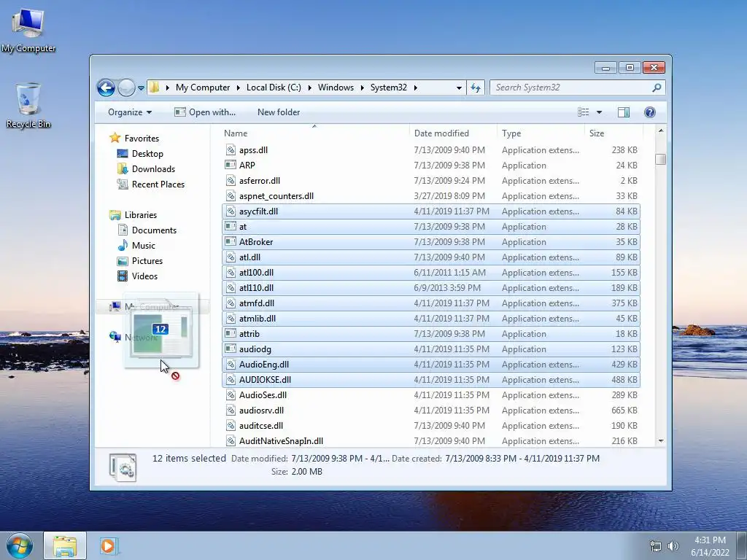The width and height of the screenshot is (747, 560).
Task: Expand arrow after System32 breadcrumb
Action: (415, 88)
